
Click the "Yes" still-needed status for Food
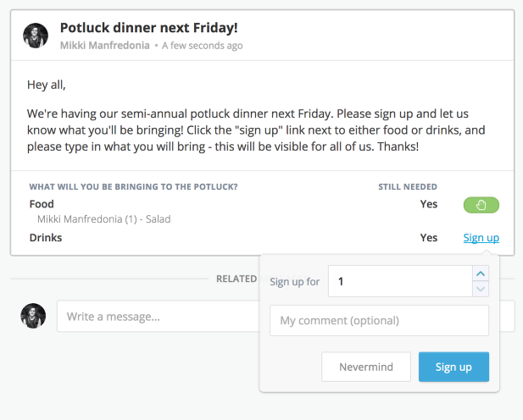pyautogui.click(x=429, y=204)
